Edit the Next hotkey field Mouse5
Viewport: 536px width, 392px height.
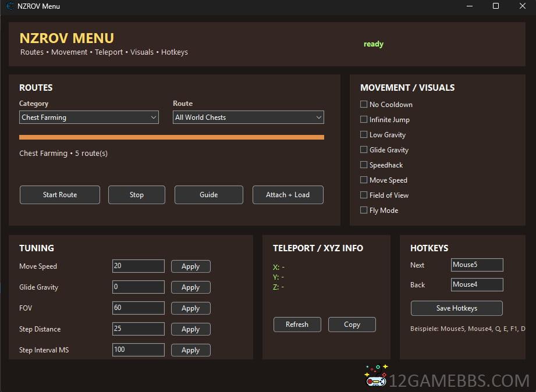477,265
